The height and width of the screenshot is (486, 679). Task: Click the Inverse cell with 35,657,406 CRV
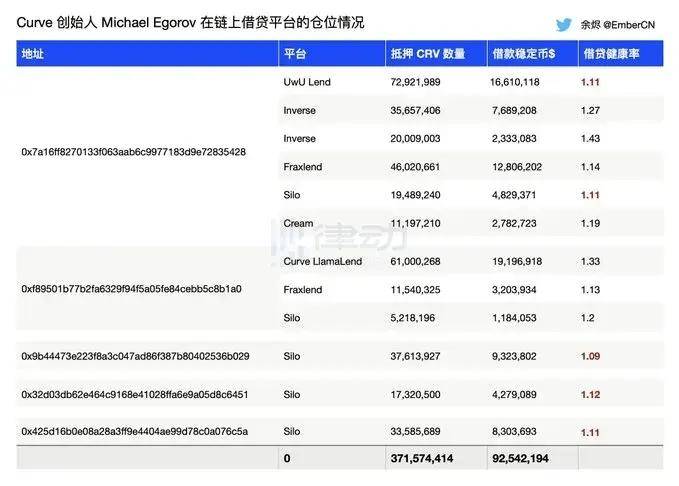(x=300, y=110)
